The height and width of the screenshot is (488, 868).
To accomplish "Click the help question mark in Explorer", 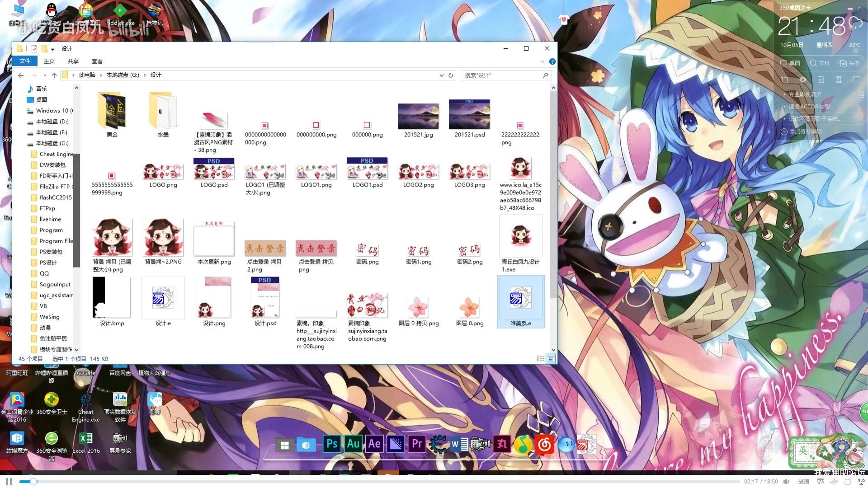I will 552,61.
